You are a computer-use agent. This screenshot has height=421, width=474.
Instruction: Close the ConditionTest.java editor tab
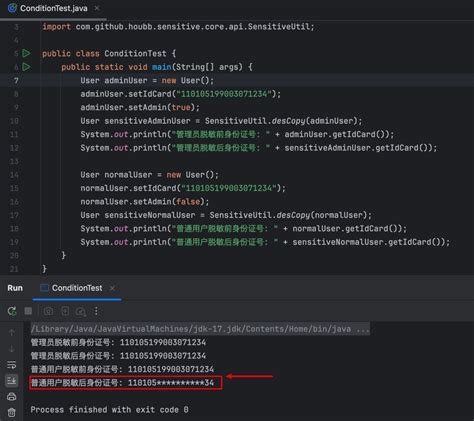pyautogui.click(x=97, y=8)
